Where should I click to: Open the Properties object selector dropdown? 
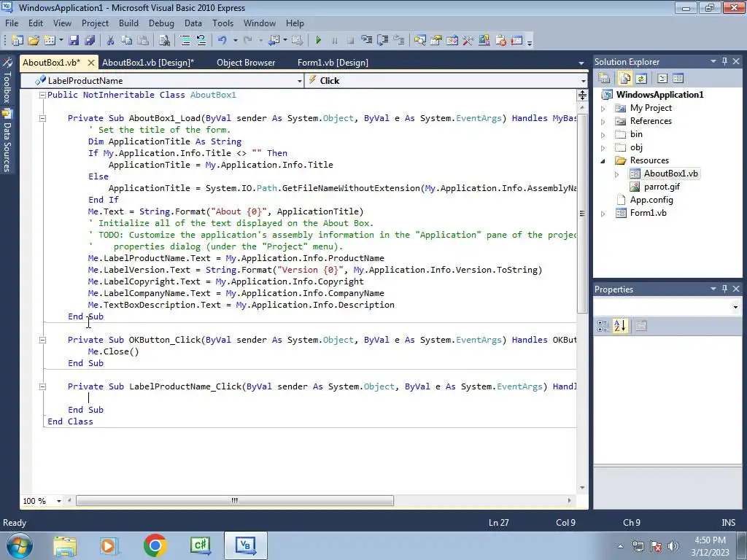click(735, 307)
